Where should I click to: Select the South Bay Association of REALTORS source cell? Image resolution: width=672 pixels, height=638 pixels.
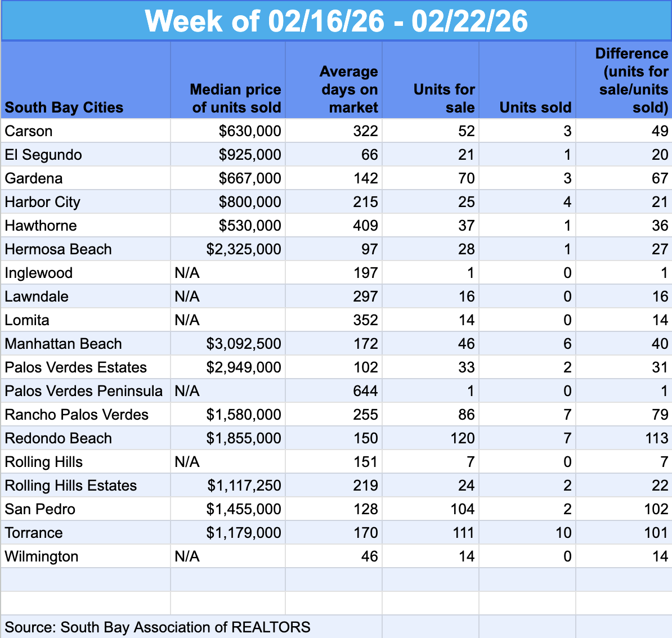[x=158, y=627]
